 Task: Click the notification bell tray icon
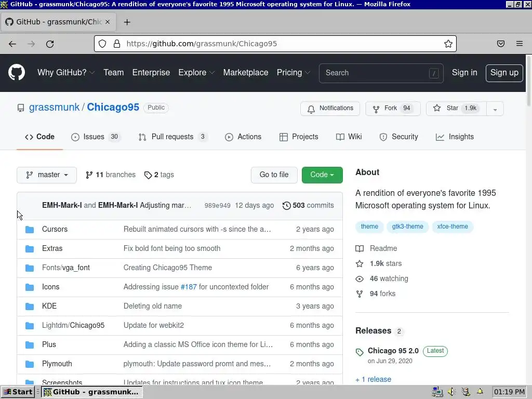point(480,392)
